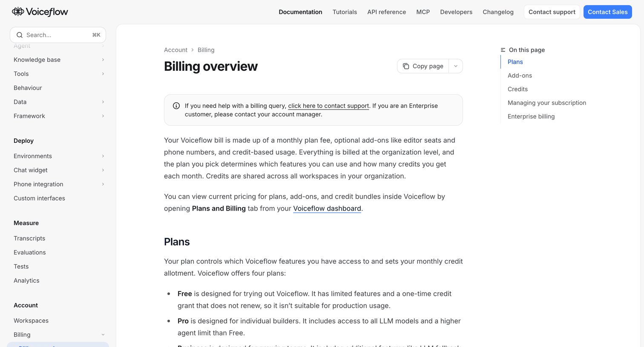
Task: Open Billing label in the sidebar
Action: point(22,335)
